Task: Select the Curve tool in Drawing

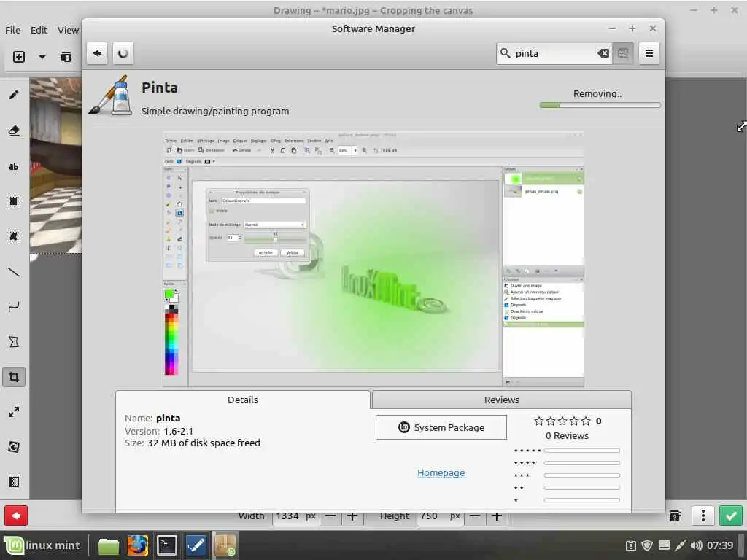Action: coord(14,307)
